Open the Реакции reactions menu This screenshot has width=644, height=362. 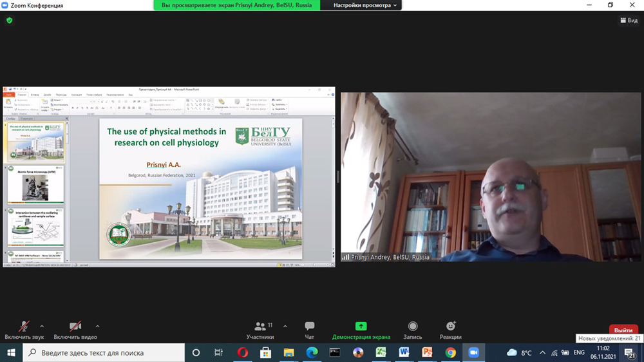451,330
